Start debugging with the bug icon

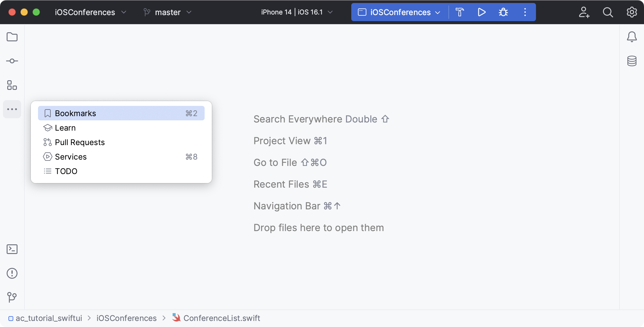point(503,12)
